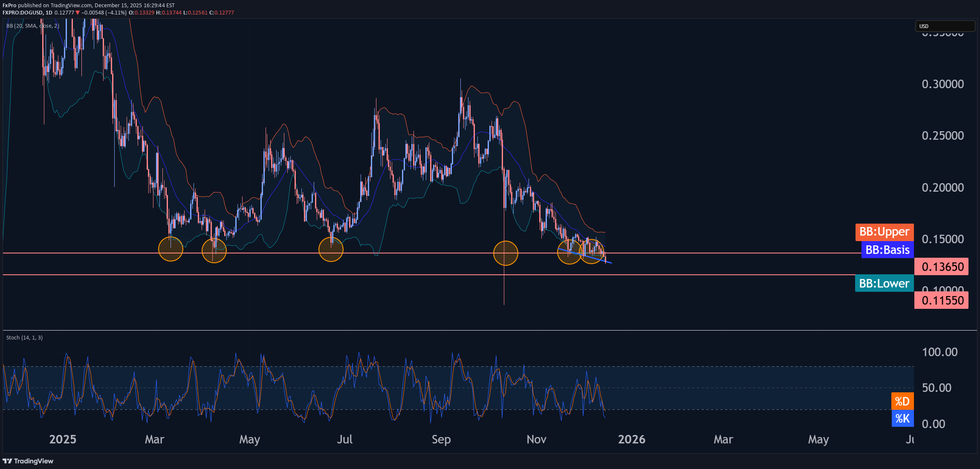Click the BB:Basis blue label

887,250
